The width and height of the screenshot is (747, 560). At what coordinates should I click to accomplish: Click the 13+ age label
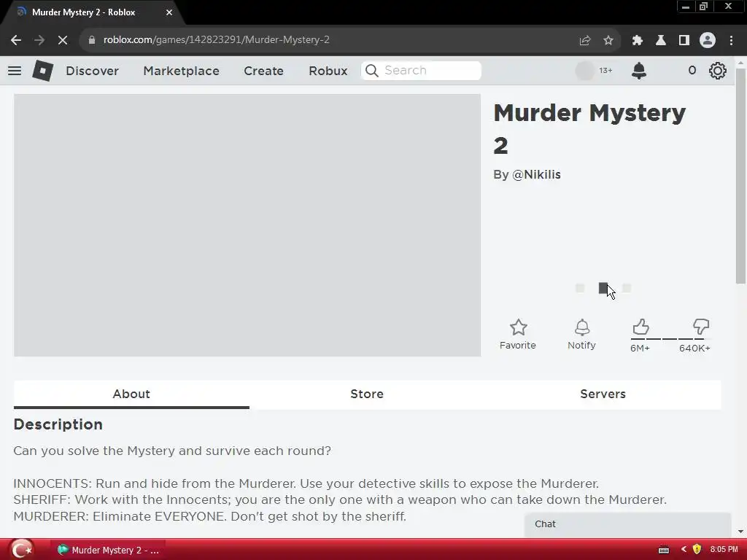605,71
